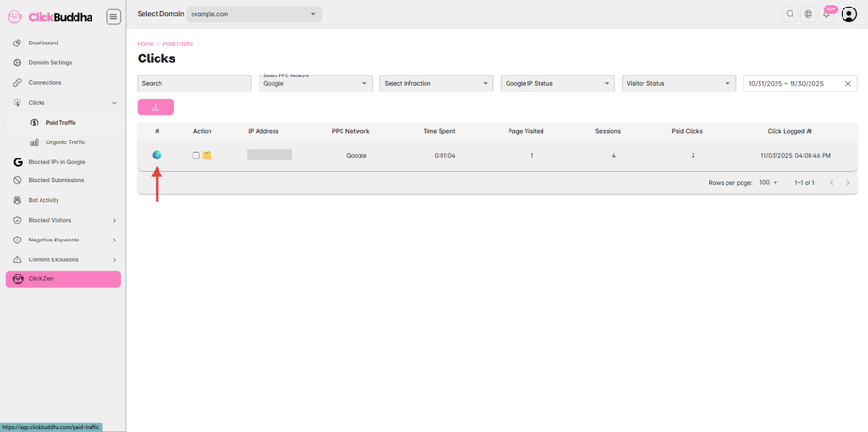Expand the Content Exclusions submenu

[x=114, y=260]
